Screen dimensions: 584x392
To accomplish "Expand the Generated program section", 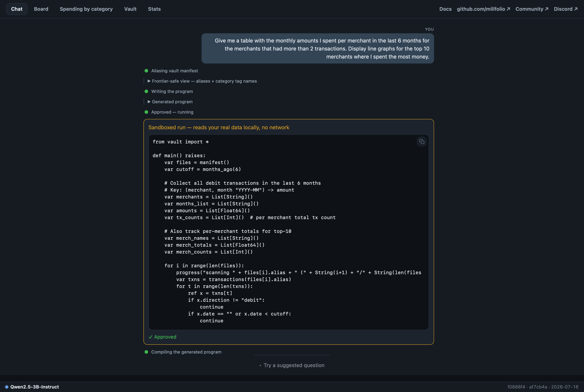I will click(170, 102).
